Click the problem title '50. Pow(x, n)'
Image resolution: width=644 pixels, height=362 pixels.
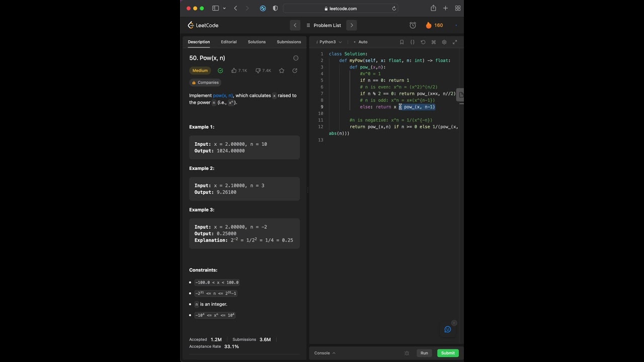pos(207,58)
